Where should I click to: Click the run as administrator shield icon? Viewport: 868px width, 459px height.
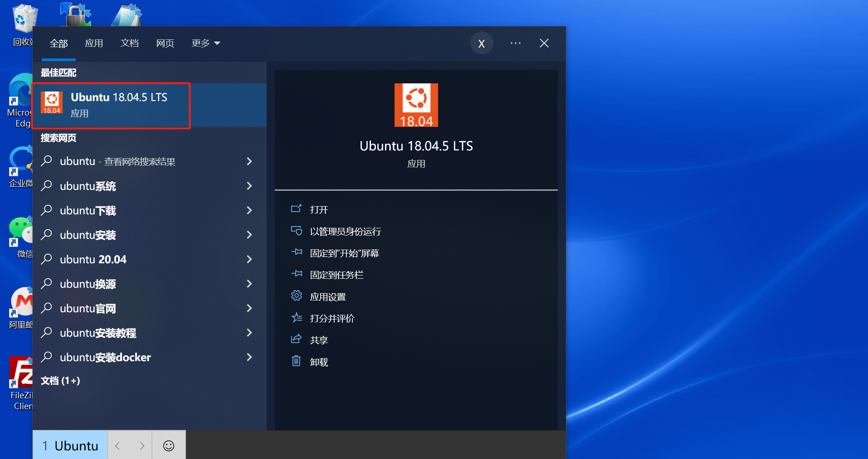(x=296, y=231)
